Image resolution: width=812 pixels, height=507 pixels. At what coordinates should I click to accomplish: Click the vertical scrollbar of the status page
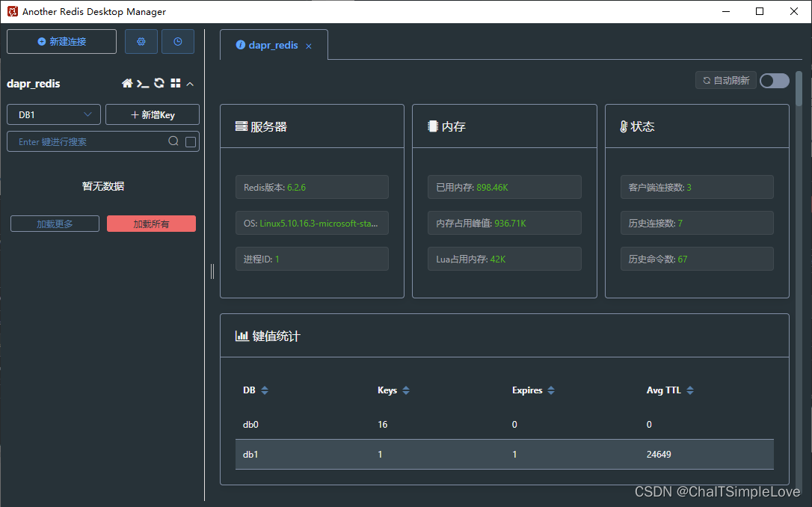(x=799, y=89)
